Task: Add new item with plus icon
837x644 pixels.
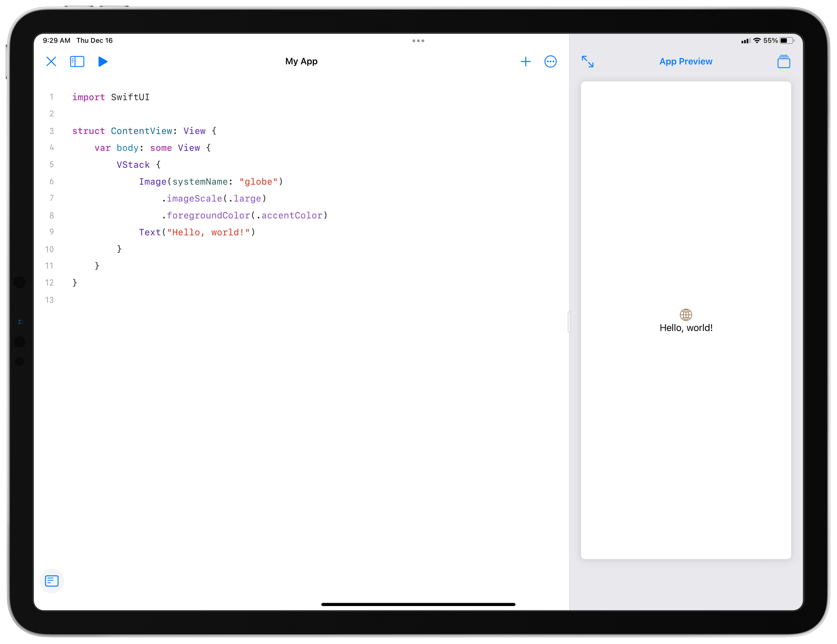Action: tap(526, 62)
